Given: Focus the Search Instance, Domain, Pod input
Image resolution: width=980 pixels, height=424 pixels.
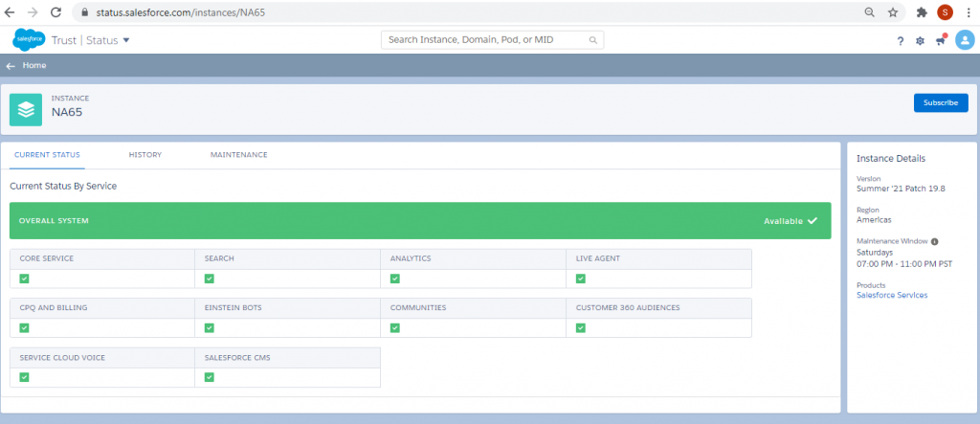Looking at the screenshot, I should point(493,39).
